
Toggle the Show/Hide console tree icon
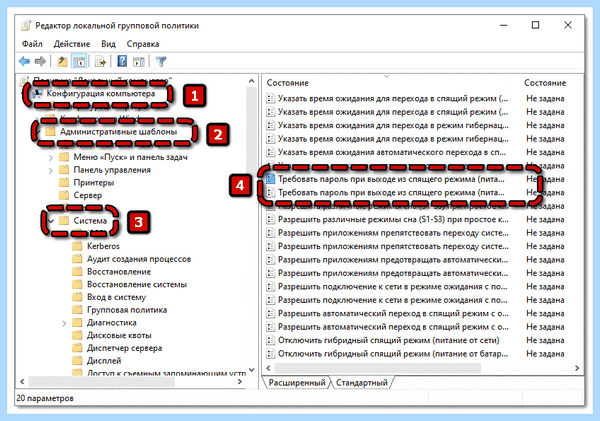pyautogui.click(x=79, y=61)
